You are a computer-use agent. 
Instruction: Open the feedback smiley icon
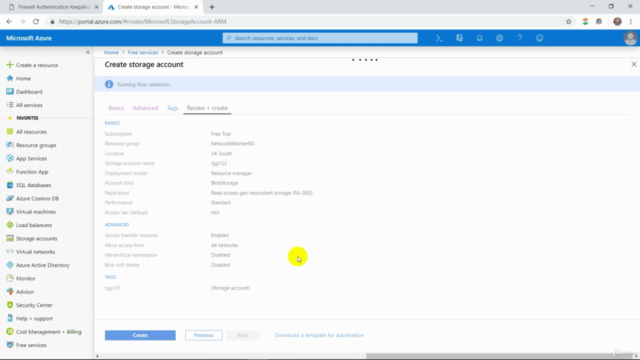[x=540, y=38]
